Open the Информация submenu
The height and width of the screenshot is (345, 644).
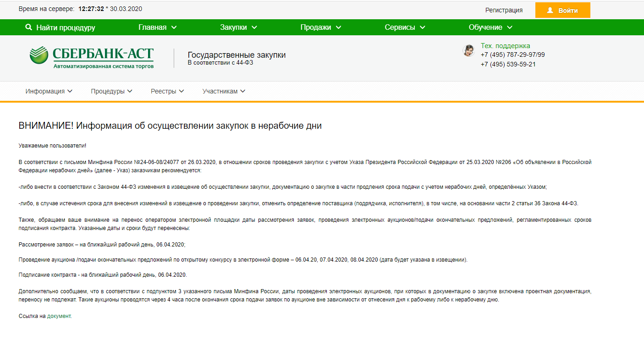coord(45,91)
